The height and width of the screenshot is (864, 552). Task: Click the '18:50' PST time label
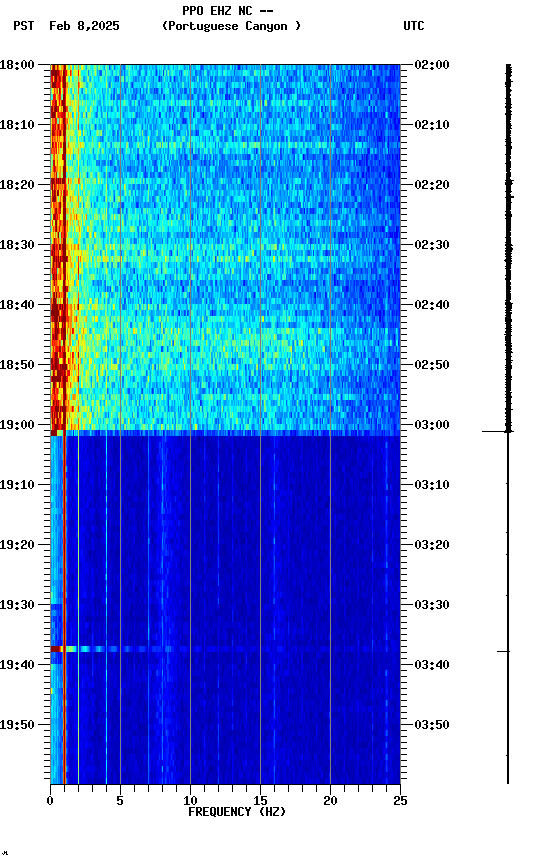[x=17, y=365]
